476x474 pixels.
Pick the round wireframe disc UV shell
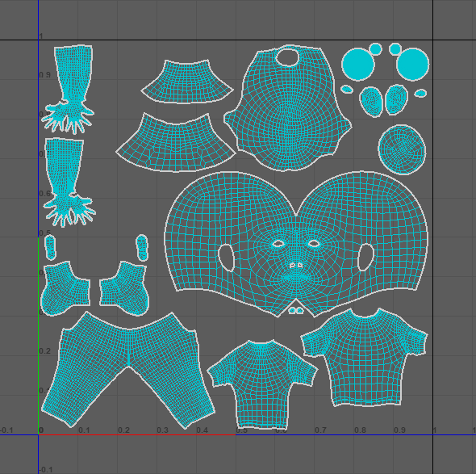[402, 150]
